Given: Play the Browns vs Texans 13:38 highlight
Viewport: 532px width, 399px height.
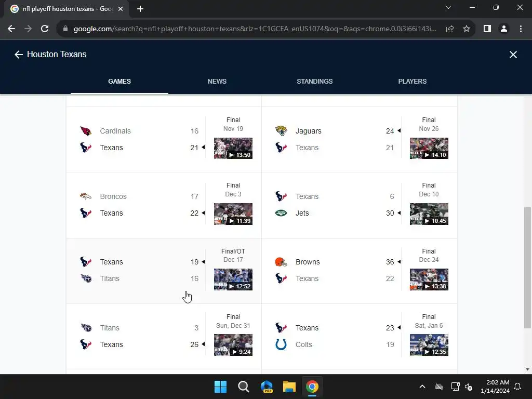Looking at the screenshot, I should click(x=429, y=280).
